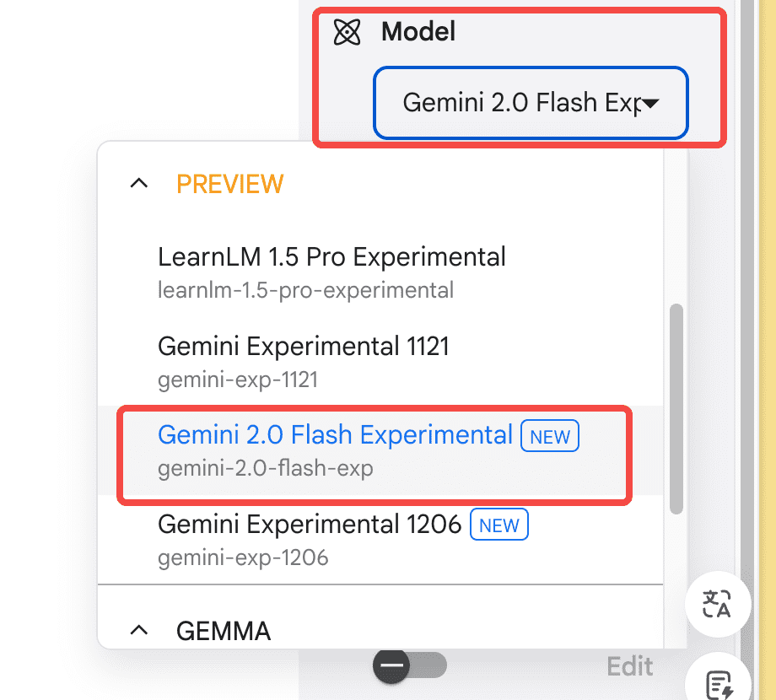Click the NEW badge beside Gemini 2.0 Flash
Screen dimensions: 776x700
[550, 436]
